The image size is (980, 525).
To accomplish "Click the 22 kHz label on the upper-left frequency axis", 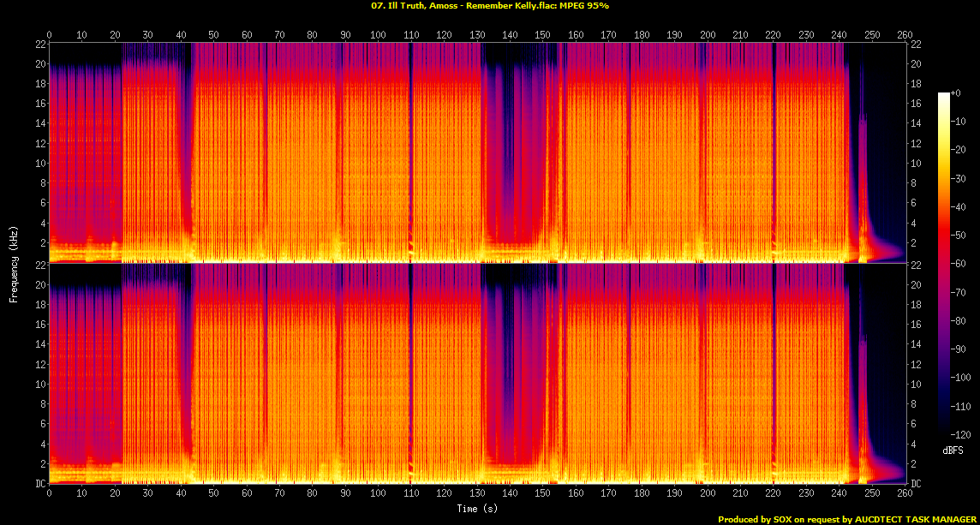I will pyautogui.click(x=40, y=45).
